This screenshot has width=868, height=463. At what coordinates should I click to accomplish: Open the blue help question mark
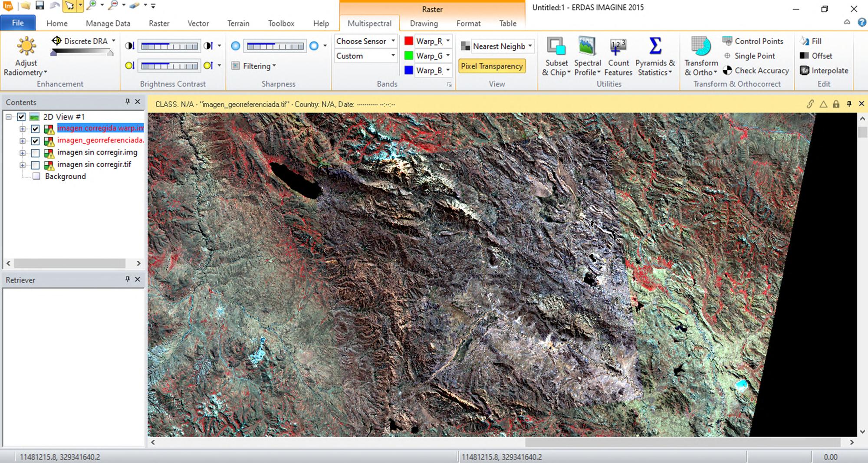(x=862, y=23)
